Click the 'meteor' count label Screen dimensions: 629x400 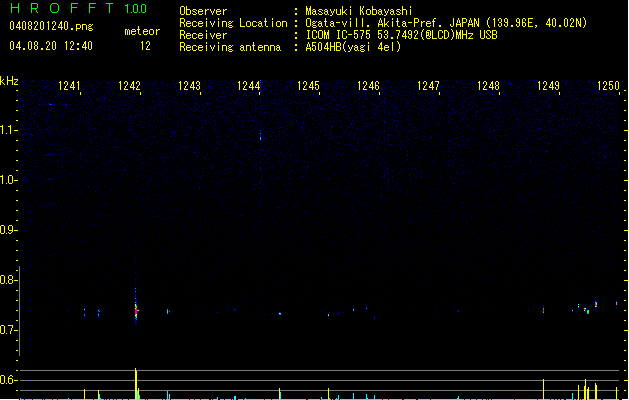click(142, 31)
